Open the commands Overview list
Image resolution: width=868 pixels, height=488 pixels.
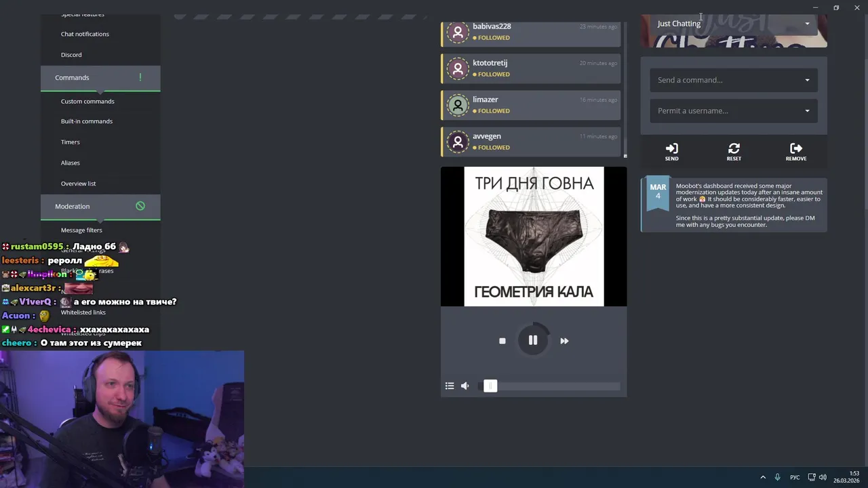pos(79,184)
